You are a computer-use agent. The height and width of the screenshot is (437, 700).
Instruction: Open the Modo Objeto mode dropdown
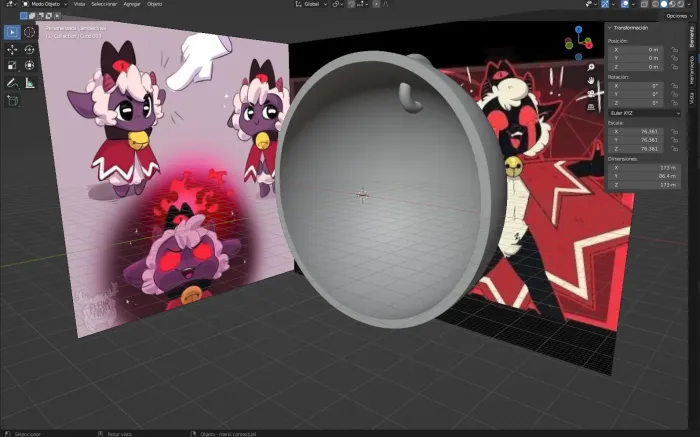45,4
